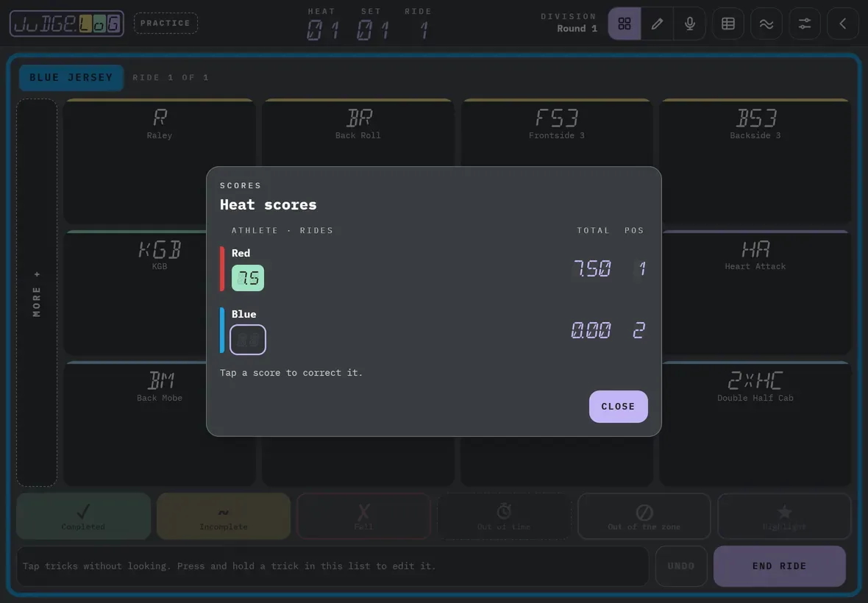Open the scores table icon
Viewport: 868px width, 603px height.
(x=728, y=24)
